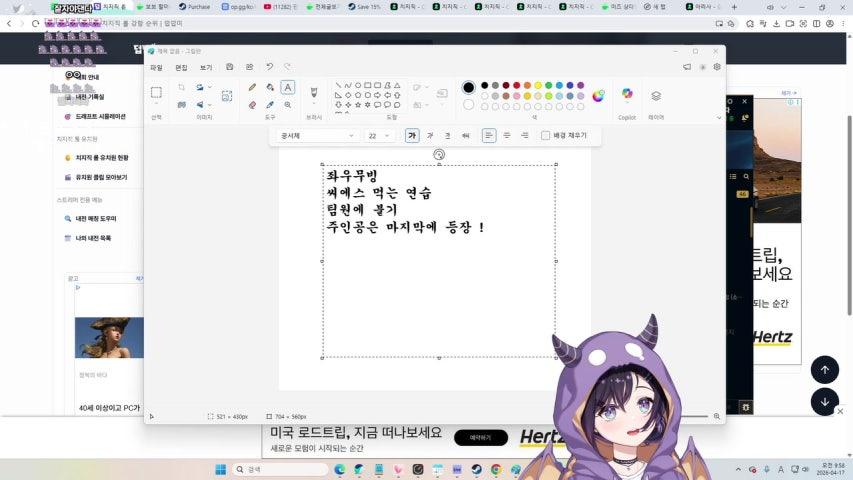Image resolution: width=853 pixels, height=480 pixels.
Task: Toggle Italic text formatting
Action: coord(430,136)
